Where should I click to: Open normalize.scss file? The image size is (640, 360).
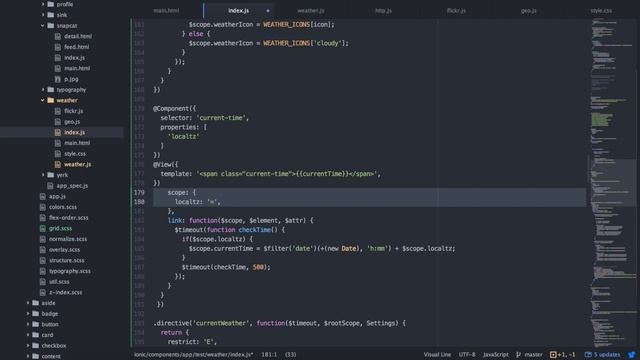click(x=68, y=239)
